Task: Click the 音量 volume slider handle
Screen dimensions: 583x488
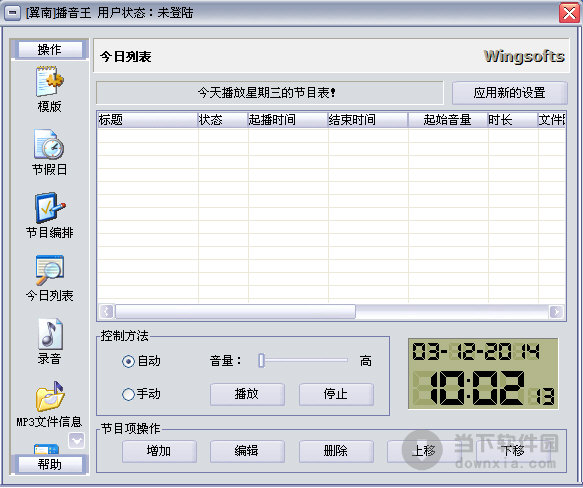Action: pyautogui.click(x=261, y=360)
